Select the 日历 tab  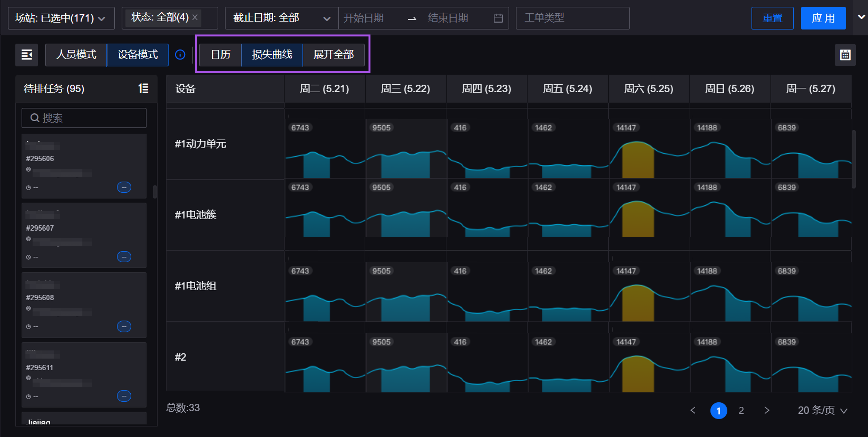[x=220, y=55]
